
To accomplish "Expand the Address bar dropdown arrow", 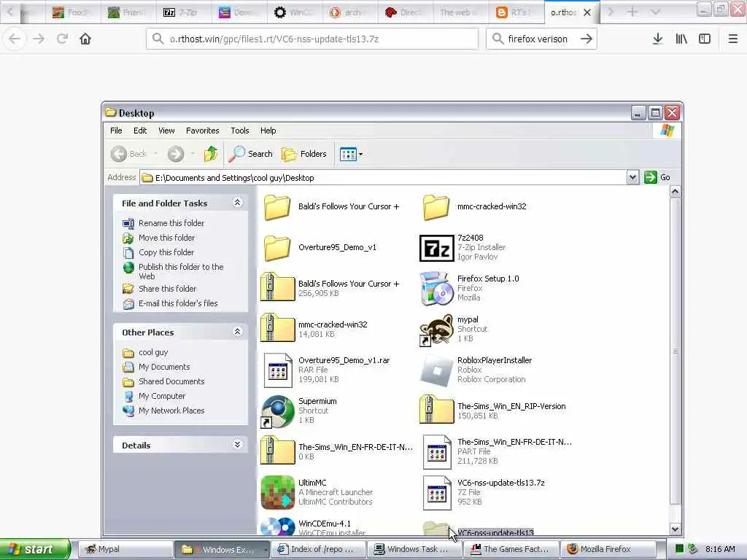I will [x=632, y=178].
